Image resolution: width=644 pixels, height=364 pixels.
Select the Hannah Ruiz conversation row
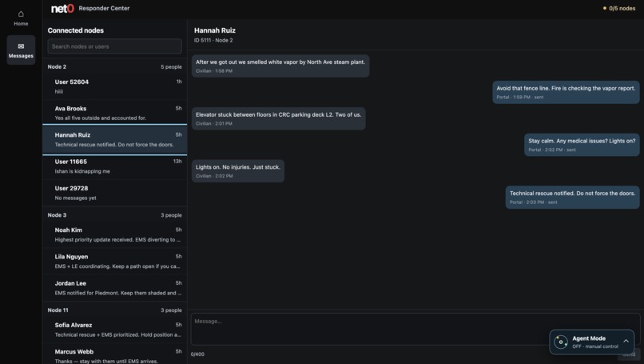coord(114,140)
